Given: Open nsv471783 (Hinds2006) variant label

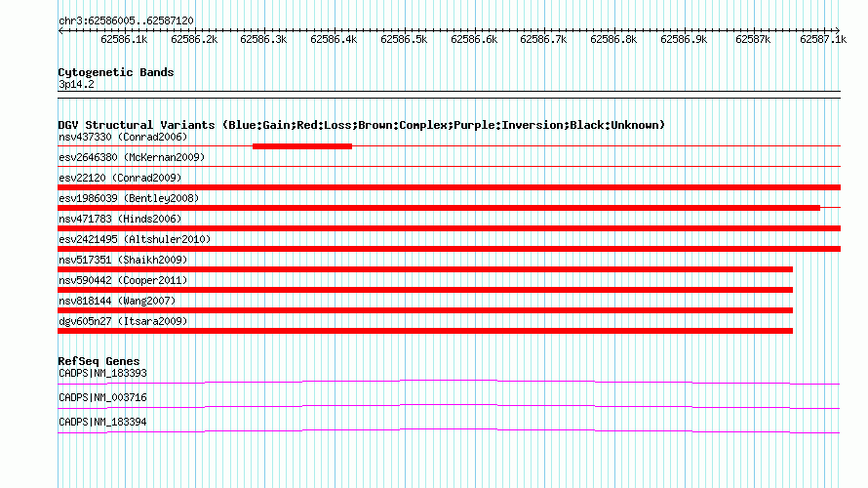Looking at the screenshot, I should tap(120, 219).
